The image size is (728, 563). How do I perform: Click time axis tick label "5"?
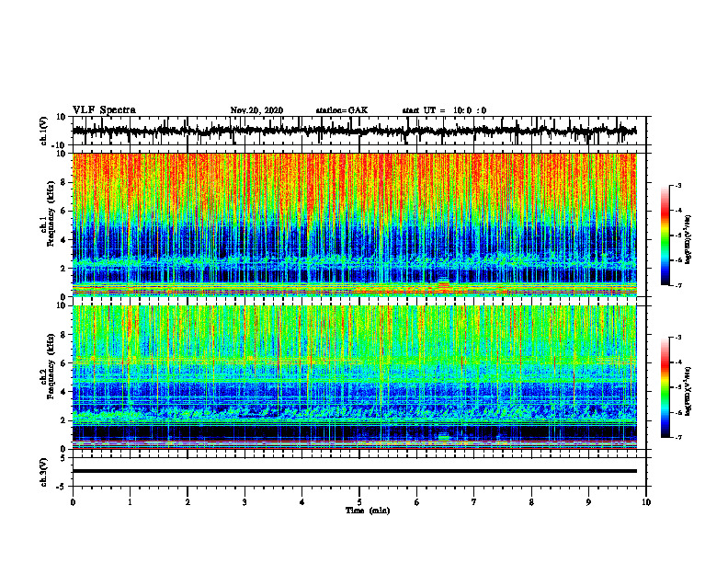coord(359,502)
